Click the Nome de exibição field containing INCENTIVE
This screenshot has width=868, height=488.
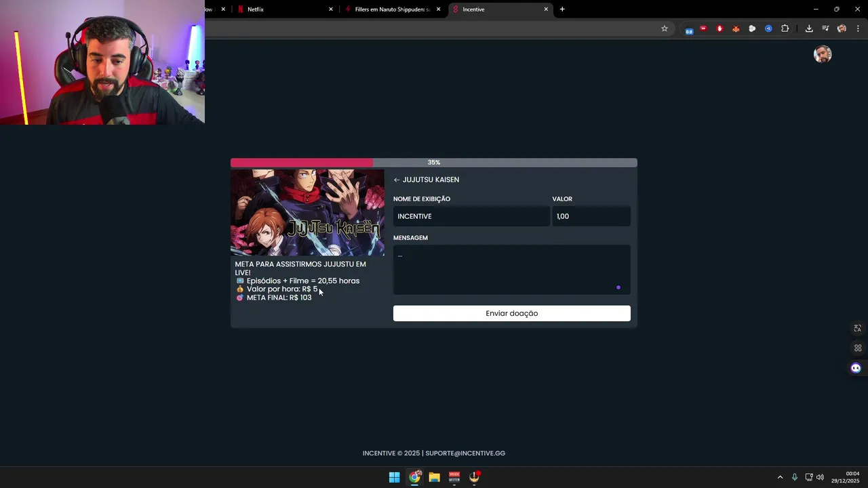pos(471,216)
